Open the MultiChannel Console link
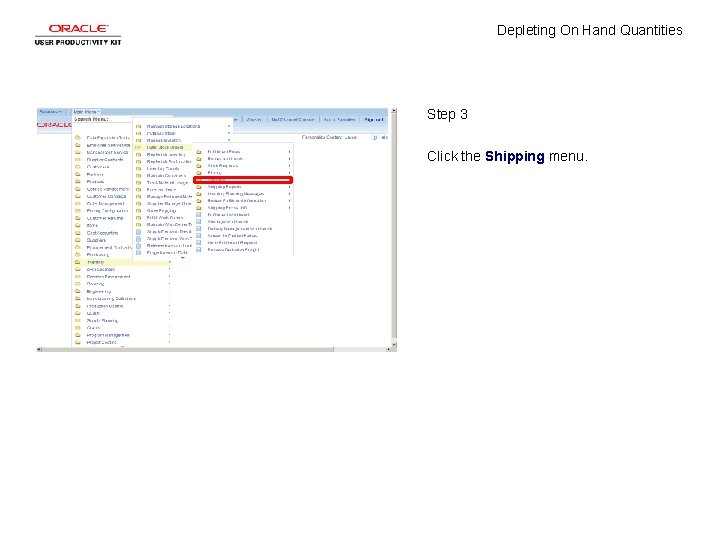The width and height of the screenshot is (720, 540). 292,119
